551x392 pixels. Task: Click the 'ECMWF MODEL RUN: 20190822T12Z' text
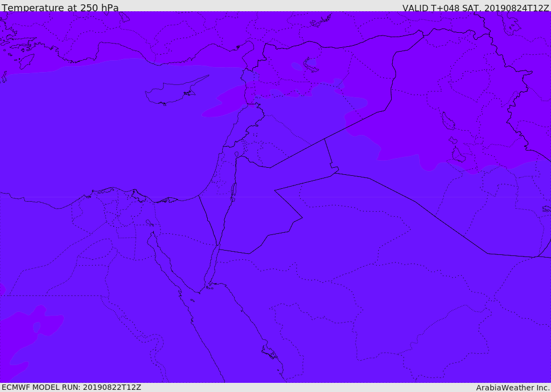72,387
